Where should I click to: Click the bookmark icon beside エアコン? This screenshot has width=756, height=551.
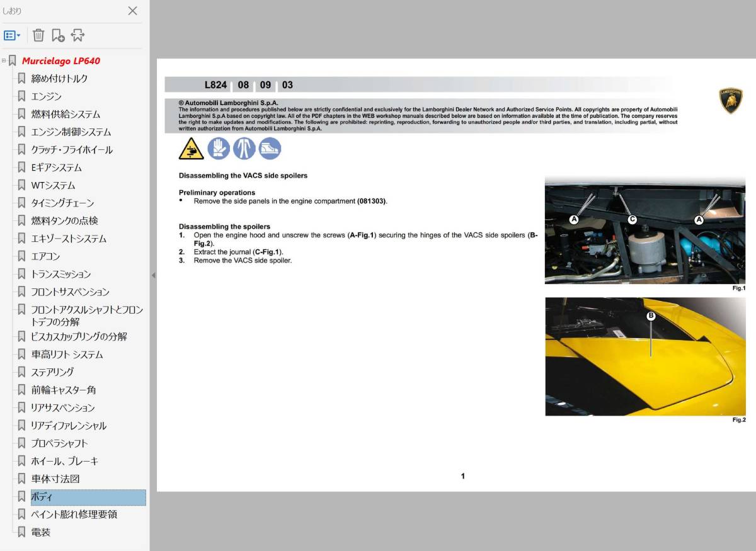[21, 256]
